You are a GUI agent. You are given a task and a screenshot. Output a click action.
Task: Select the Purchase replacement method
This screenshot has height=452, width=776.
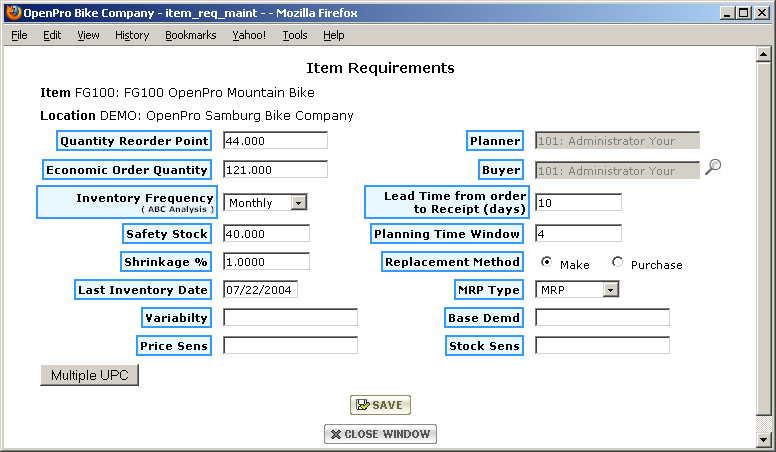pos(617,262)
